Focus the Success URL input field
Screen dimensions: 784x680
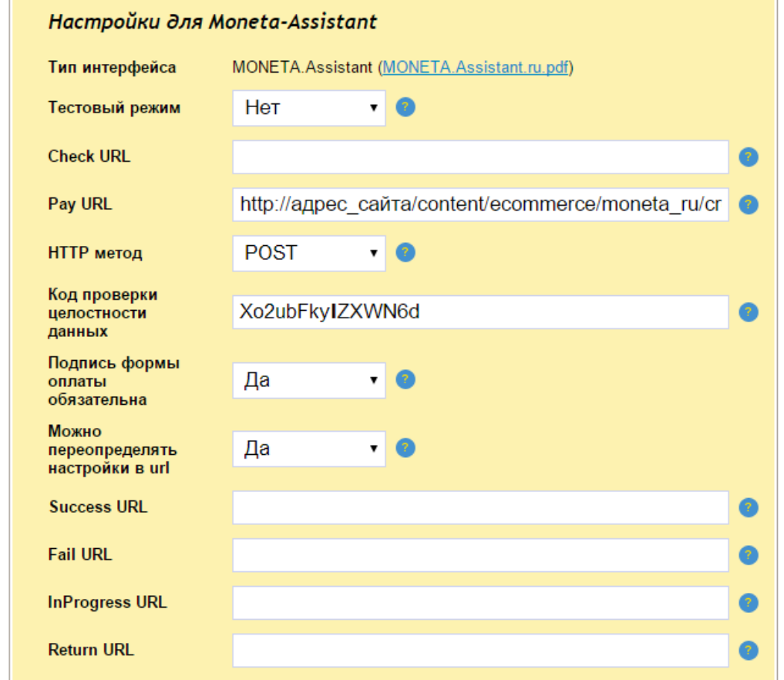(x=480, y=507)
